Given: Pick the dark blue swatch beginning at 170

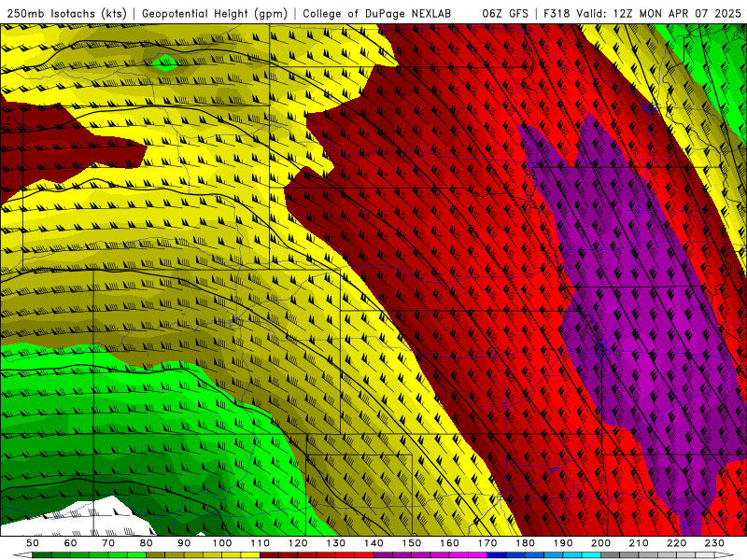Looking at the screenshot, I should tap(497, 555).
